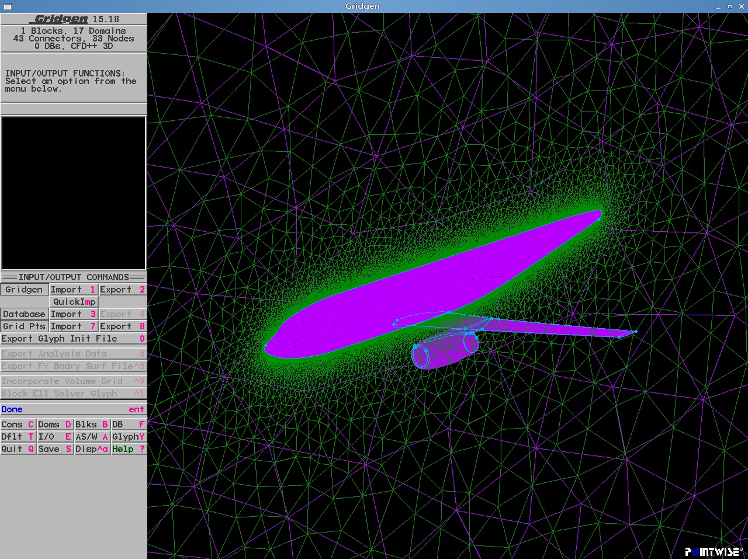
Task: Click the INPUT/OUTPUT COMMANDS header
Action: pyautogui.click(x=74, y=277)
